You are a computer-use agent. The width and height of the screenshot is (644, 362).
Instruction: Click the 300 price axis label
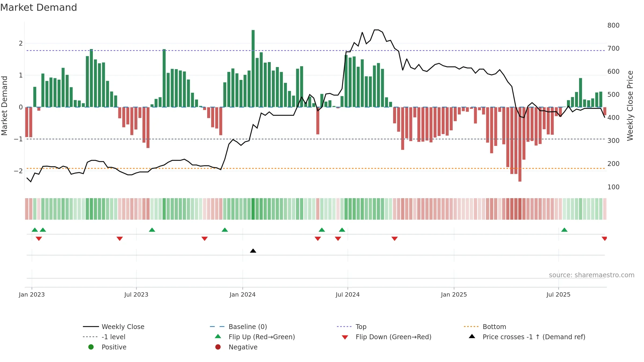click(613, 141)
